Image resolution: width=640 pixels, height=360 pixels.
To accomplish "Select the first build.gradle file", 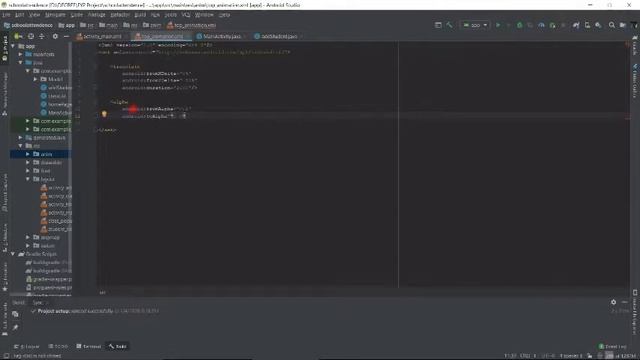I will (x=49, y=262).
